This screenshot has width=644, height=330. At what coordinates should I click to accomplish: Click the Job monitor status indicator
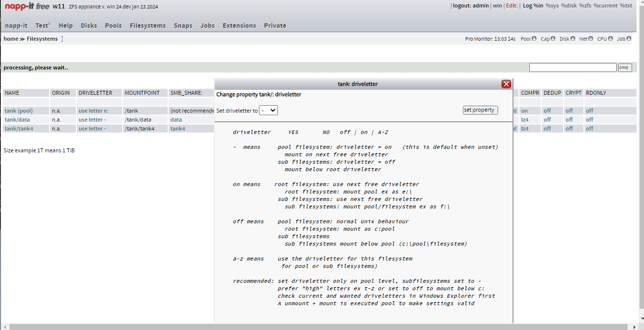point(629,39)
